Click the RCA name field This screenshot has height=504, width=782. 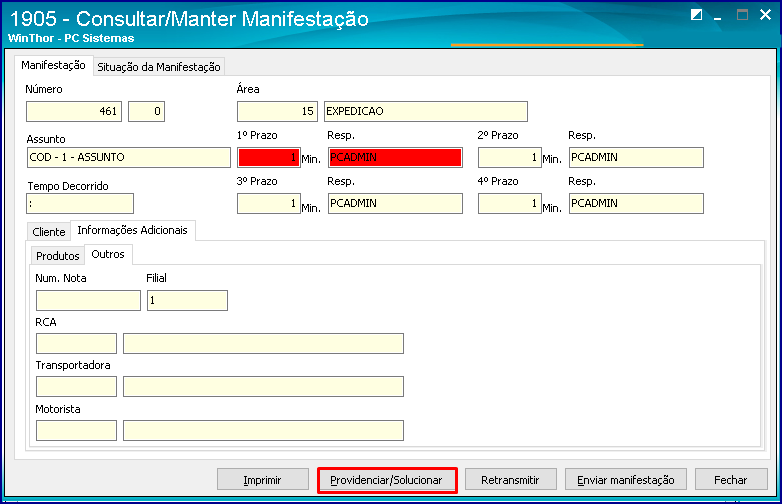263,343
